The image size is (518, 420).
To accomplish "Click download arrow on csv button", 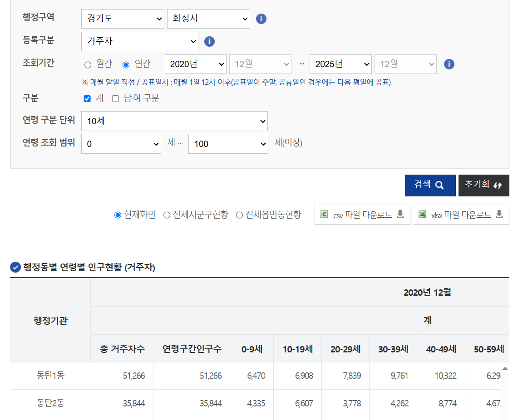I will (400, 214).
